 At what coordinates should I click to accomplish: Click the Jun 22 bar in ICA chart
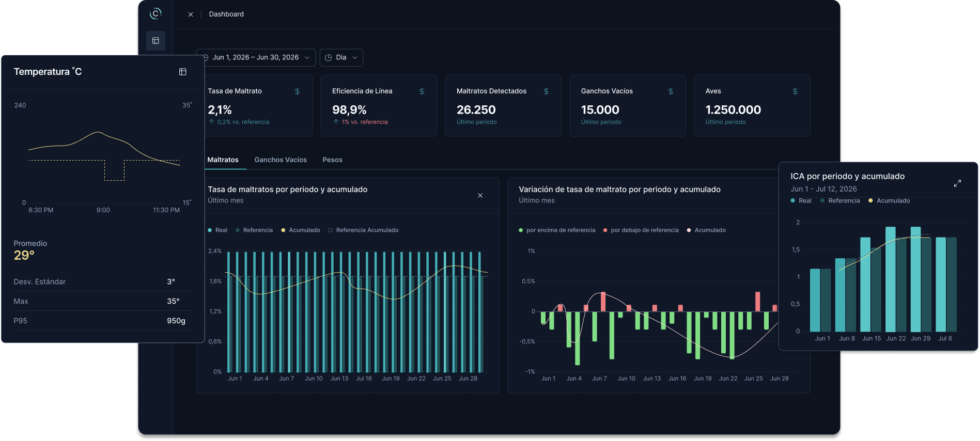click(x=891, y=279)
